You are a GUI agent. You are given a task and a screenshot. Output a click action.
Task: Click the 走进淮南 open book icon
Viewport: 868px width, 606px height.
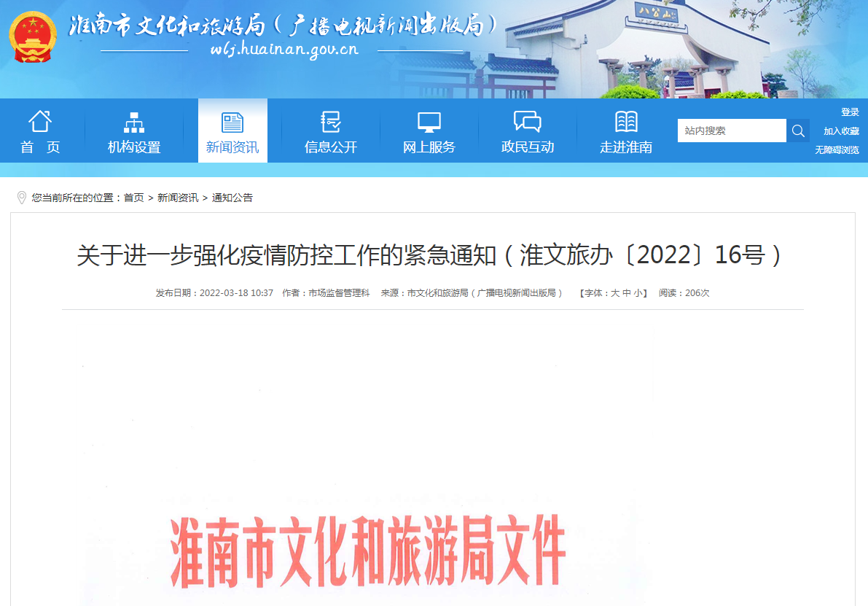[624, 120]
